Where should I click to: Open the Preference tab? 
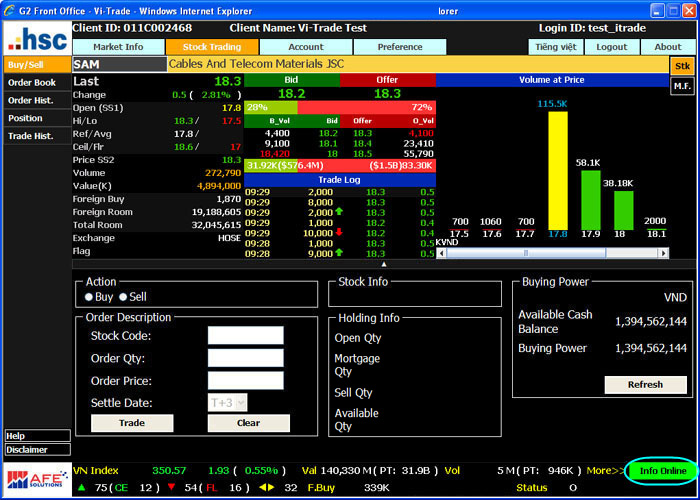click(x=400, y=47)
